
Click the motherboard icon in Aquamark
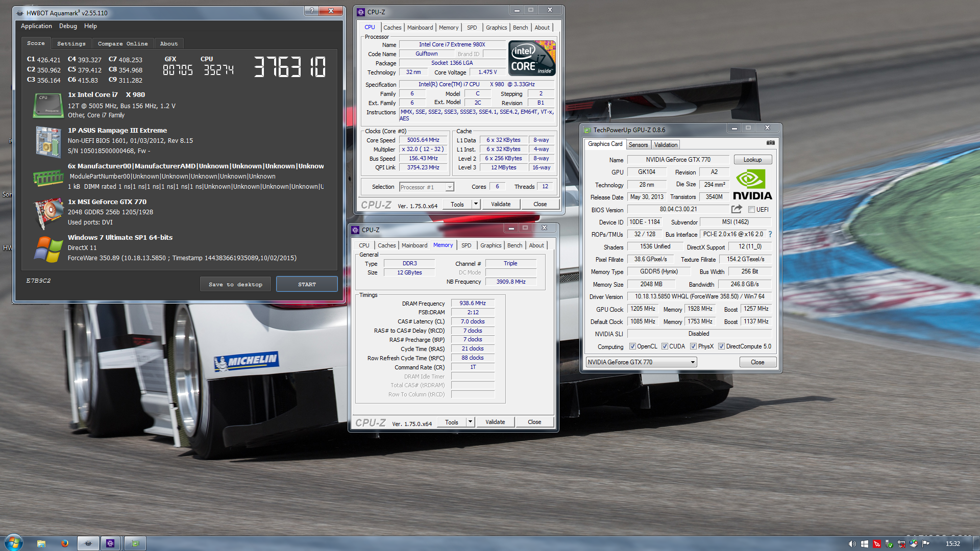click(48, 141)
